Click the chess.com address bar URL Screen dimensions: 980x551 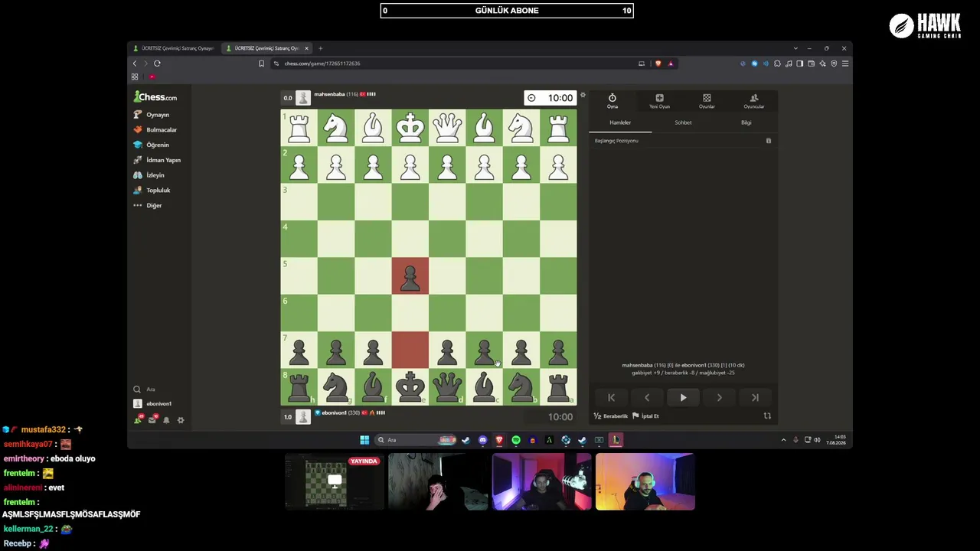(x=322, y=64)
